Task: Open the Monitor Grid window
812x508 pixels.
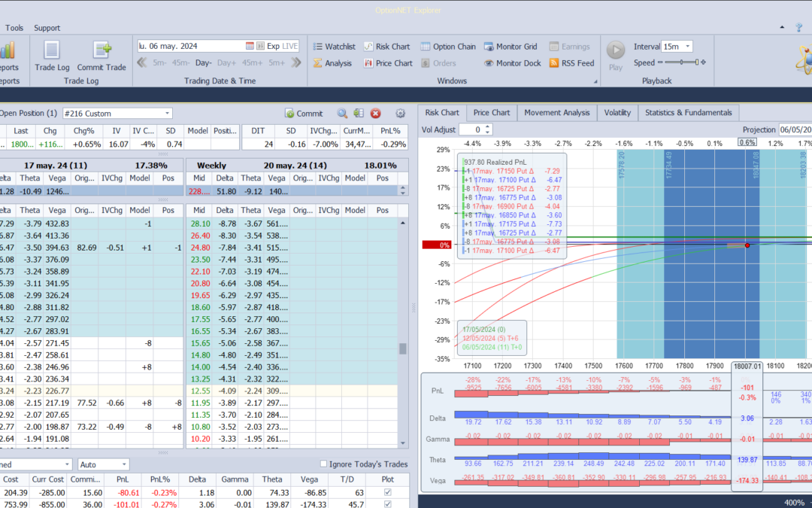Action: 511,47
